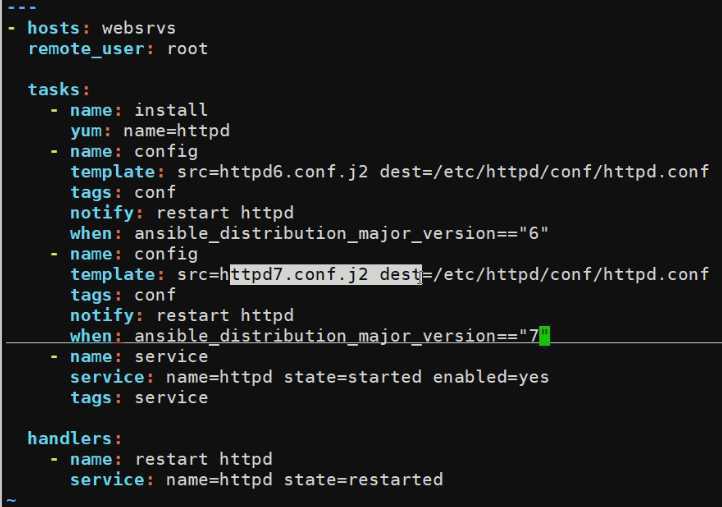Click the version=="6" condition text
Viewport: 722px width, 507px height.
[485, 233]
